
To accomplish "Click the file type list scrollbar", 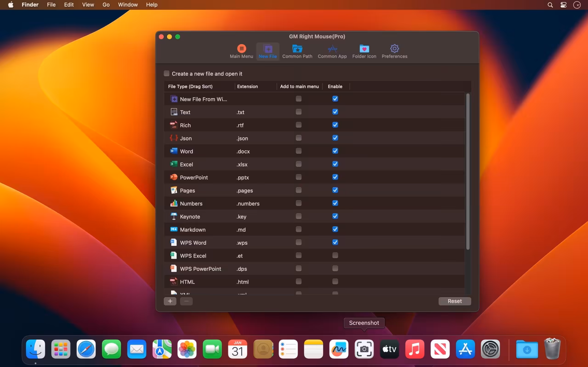I will 468,172.
